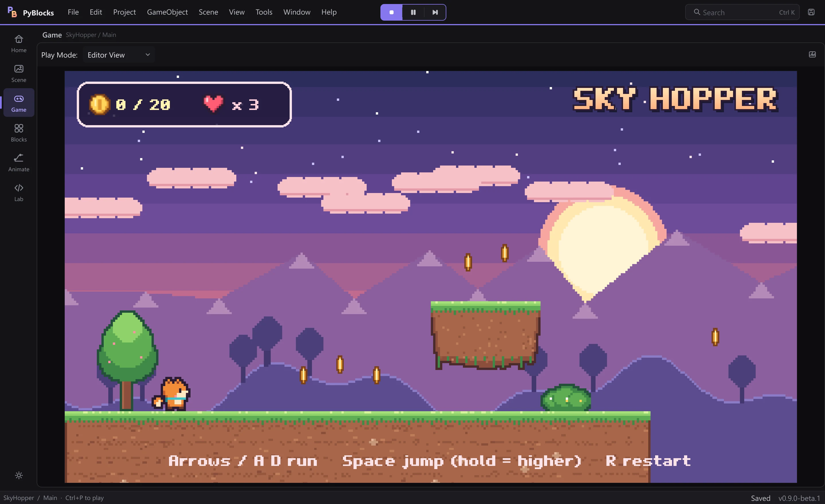Screen dimensions: 825x504
Task: Click the Ctrl+P to play hint
Action: point(85,498)
